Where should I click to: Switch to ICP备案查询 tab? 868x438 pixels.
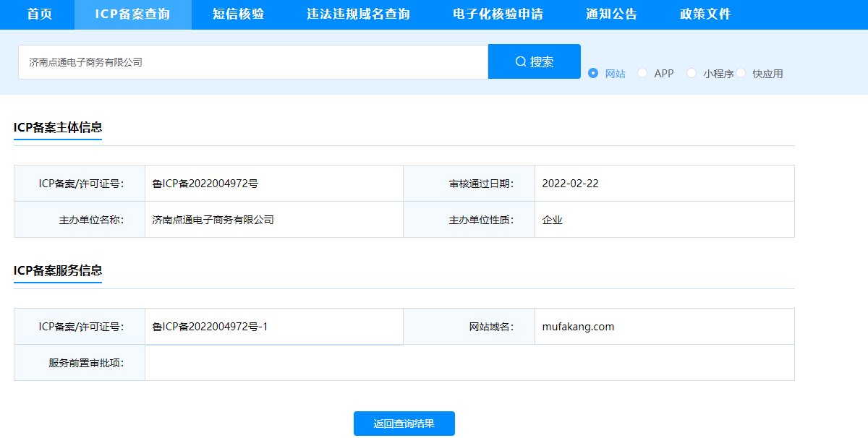click(x=132, y=14)
